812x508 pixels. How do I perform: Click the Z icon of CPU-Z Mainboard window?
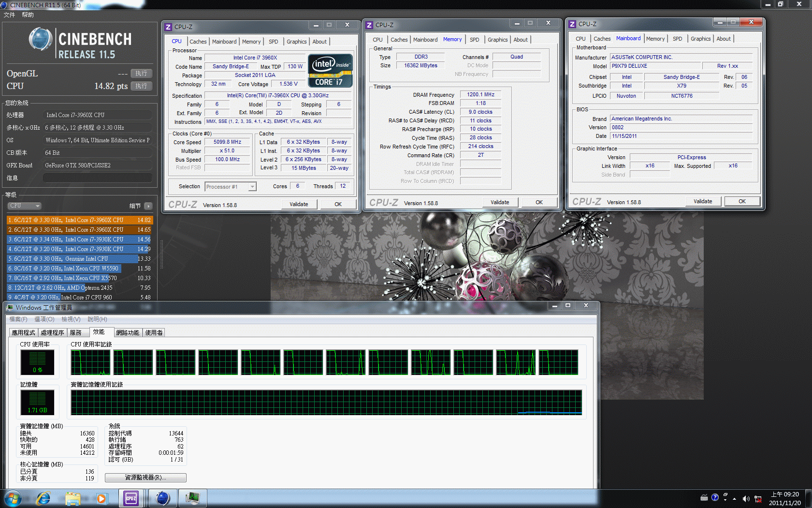coord(572,24)
